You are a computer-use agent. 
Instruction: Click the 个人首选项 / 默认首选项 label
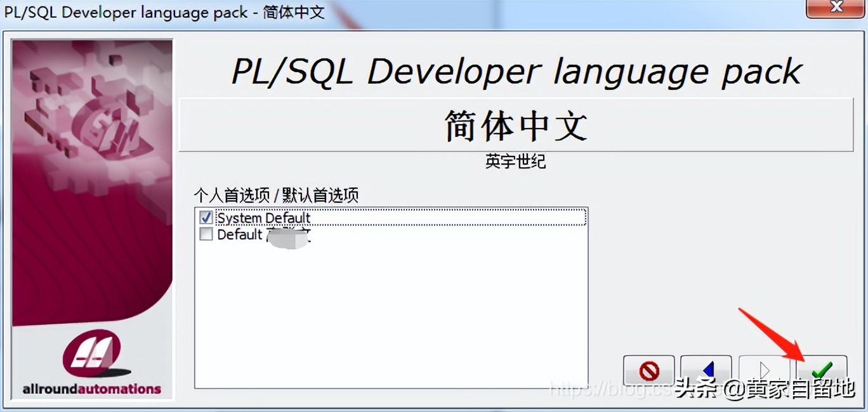[x=276, y=195]
